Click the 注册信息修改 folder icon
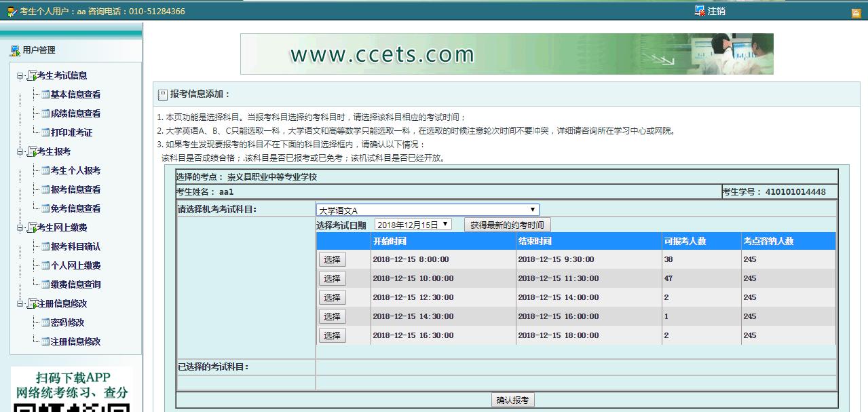 31,304
